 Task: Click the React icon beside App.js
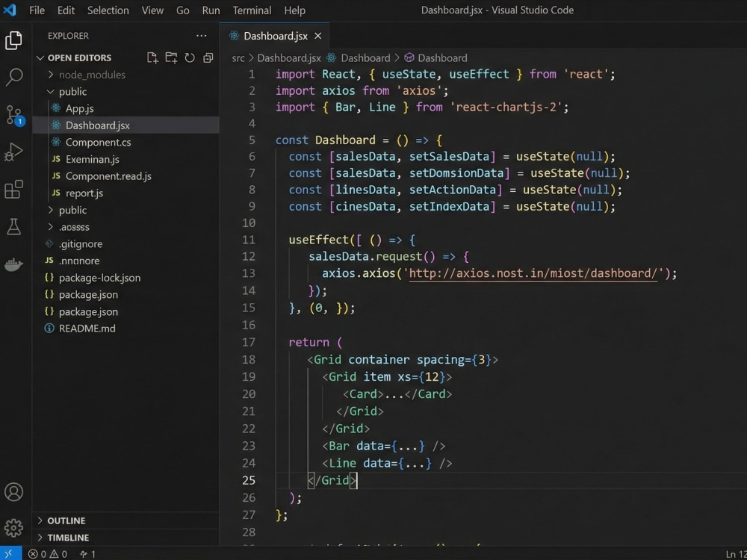56,108
